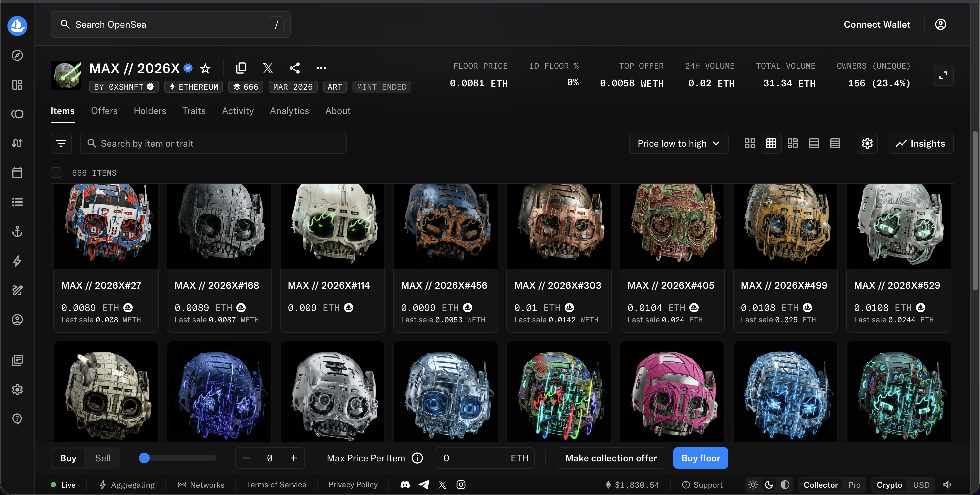980x495 pixels.
Task: Select all 666 items checkbox
Action: [56, 173]
